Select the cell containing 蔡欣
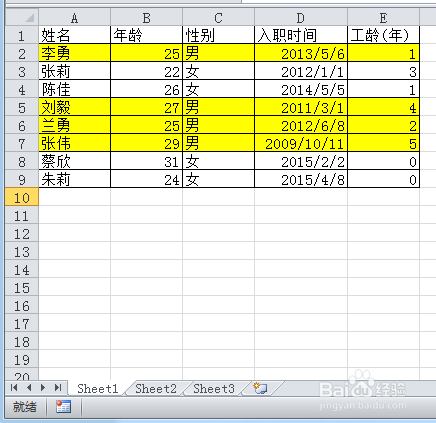This screenshot has width=436, height=423. [74, 161]
